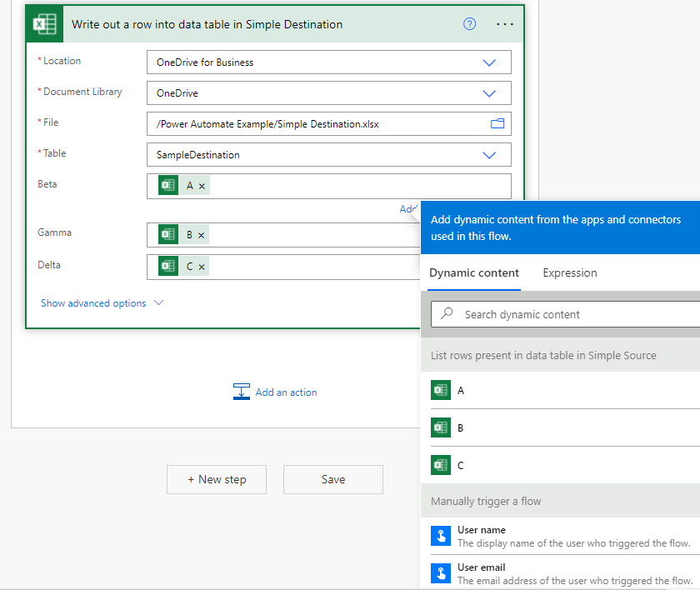Click inside the Beta input field
Image resolution: width=700 pixels, height=590 pixels.
pyautogui.click(x=329, y=186)
